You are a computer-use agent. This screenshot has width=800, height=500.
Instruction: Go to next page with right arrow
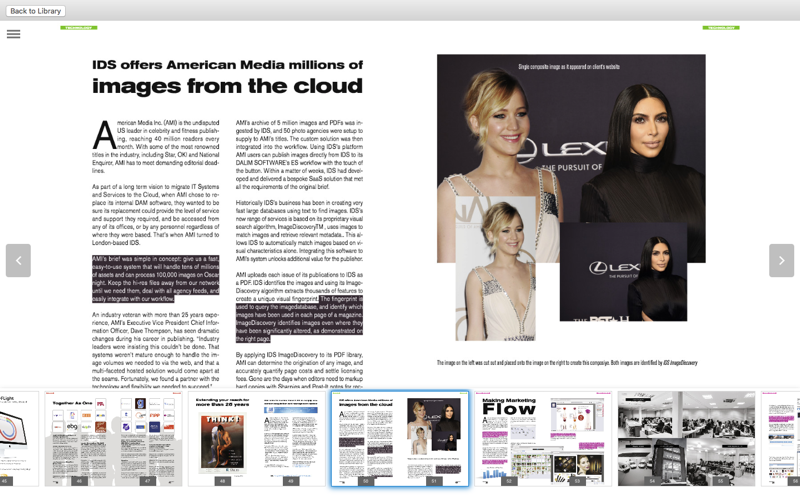tap(781, 261)
